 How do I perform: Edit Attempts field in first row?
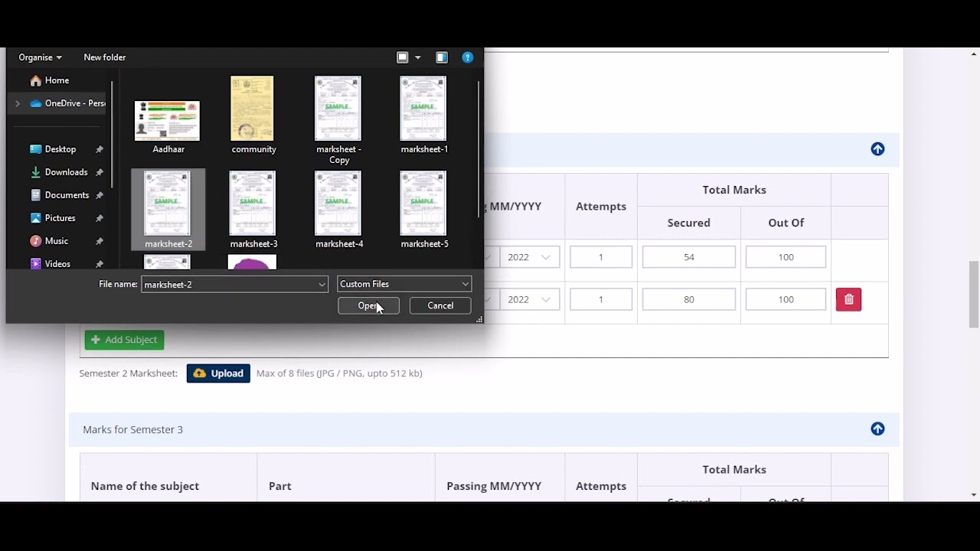[x=601, y=257]
